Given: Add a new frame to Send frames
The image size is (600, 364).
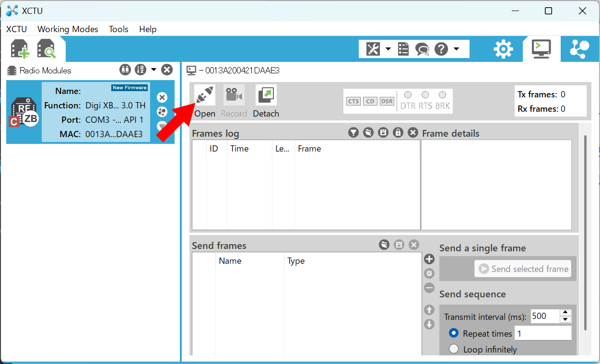Looking at the screenshot, I should tap(429, 259).
